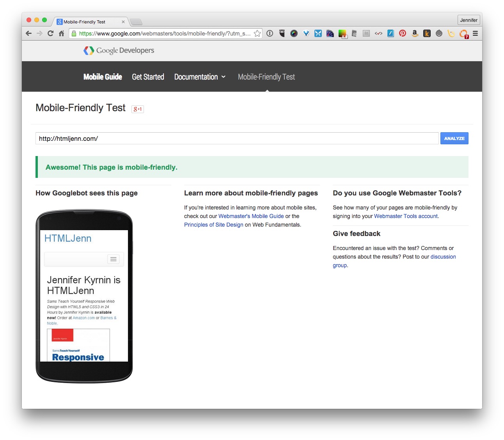Focus the browser address bar

tap(165, 34)
